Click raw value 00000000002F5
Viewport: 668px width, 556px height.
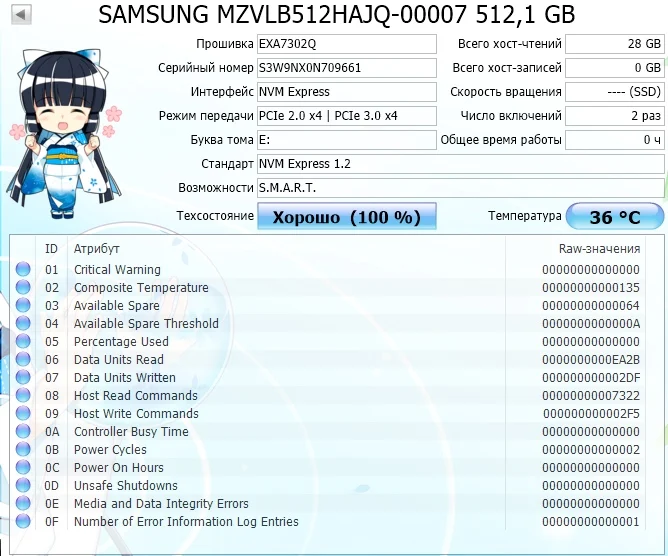point(591,413)
